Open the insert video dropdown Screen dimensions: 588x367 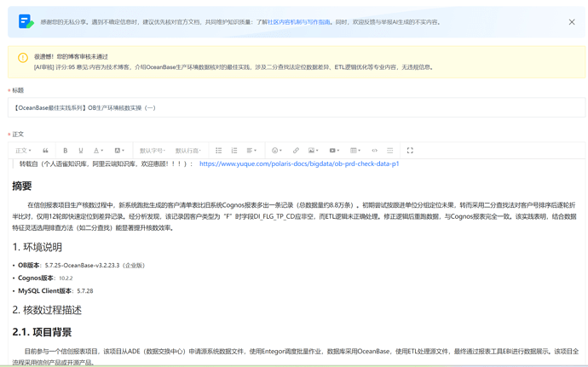point(334,151)
